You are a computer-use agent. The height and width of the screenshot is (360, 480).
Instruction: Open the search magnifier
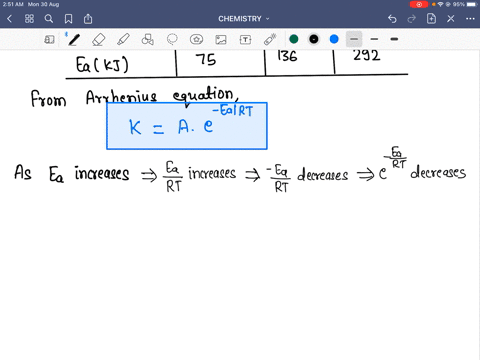pos(49,19)
